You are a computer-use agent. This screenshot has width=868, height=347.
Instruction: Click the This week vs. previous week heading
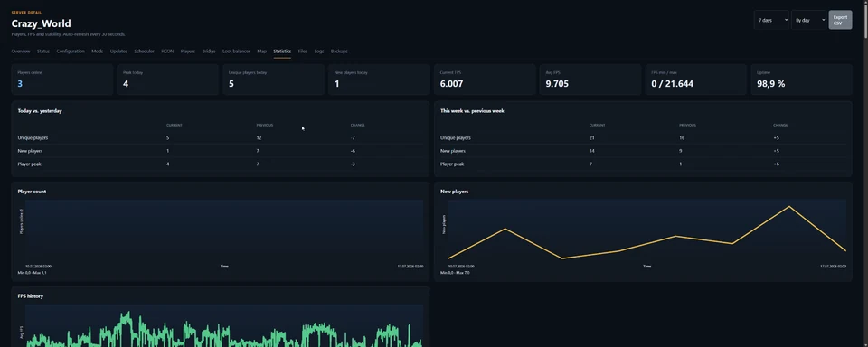pos(472,110)
